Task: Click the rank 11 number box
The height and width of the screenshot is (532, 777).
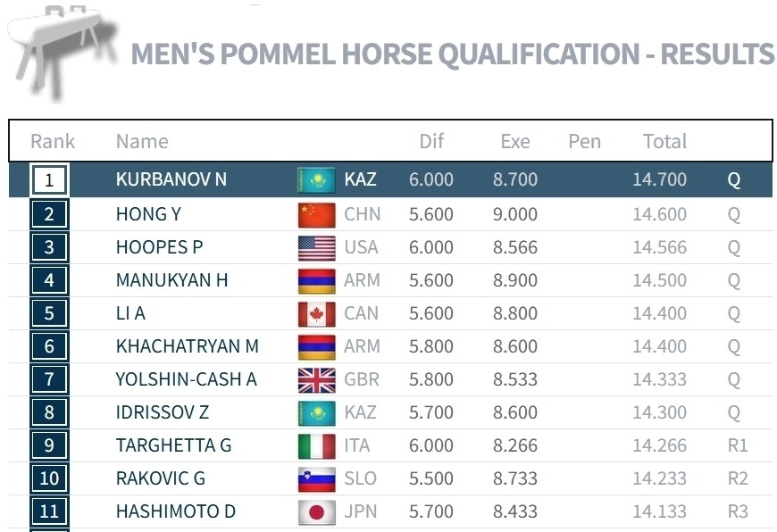Action: 49,511
